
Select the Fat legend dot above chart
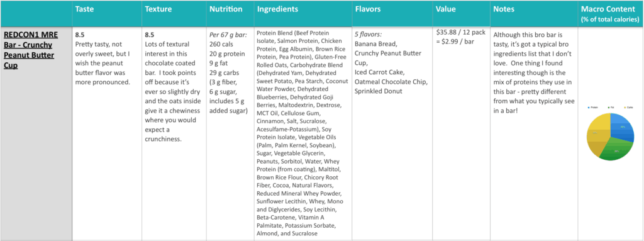pyautogui.click(x=608, y=108)
